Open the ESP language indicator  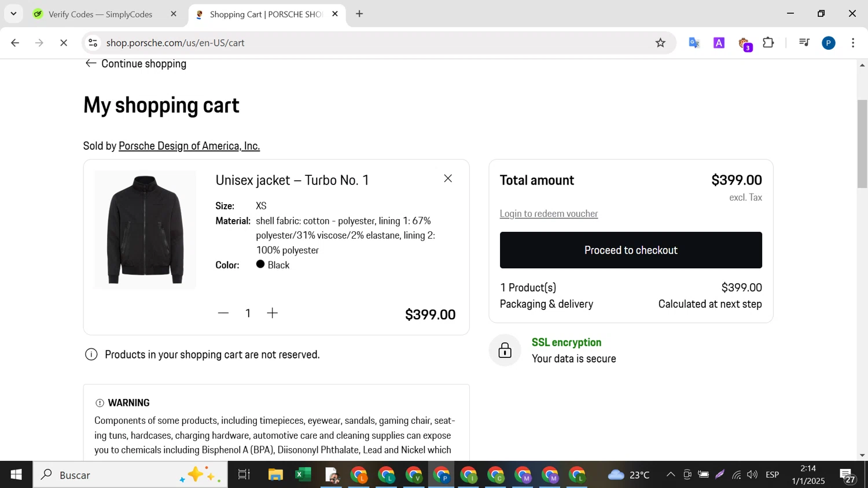coord(773,475)
